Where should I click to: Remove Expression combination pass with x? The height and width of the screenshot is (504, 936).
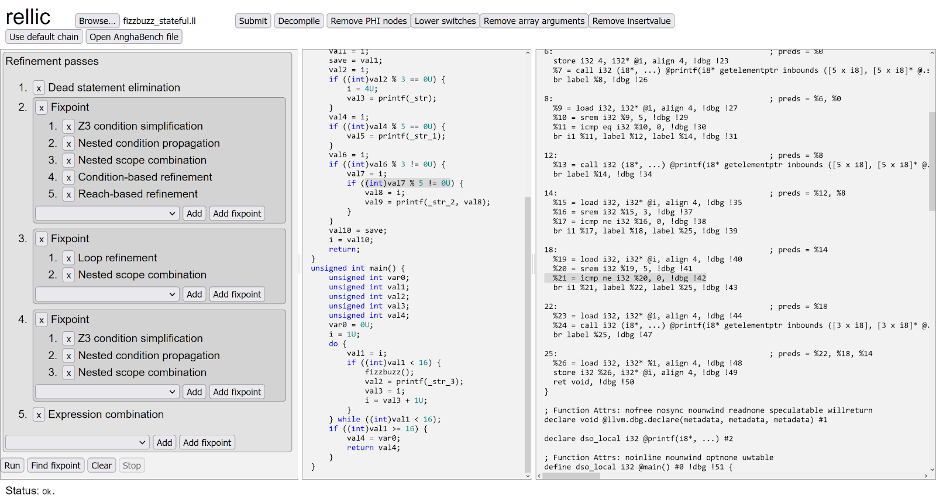click(x=38, y=415)
